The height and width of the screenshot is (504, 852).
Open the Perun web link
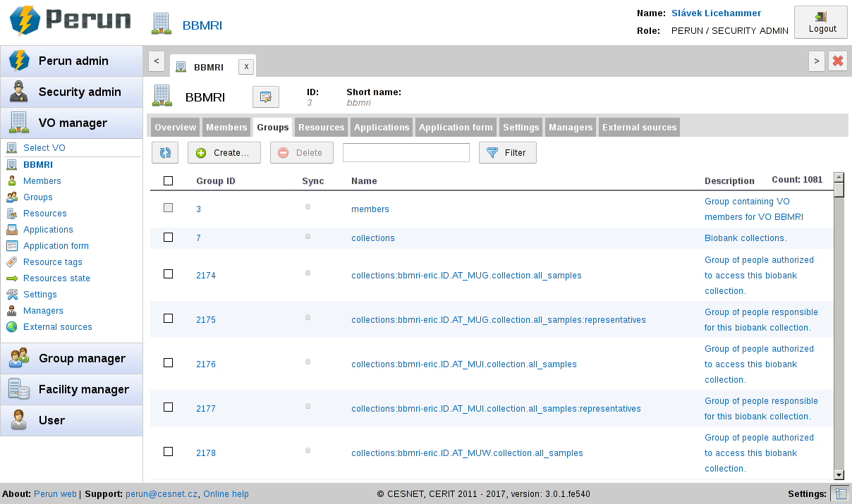click(55, 494)
